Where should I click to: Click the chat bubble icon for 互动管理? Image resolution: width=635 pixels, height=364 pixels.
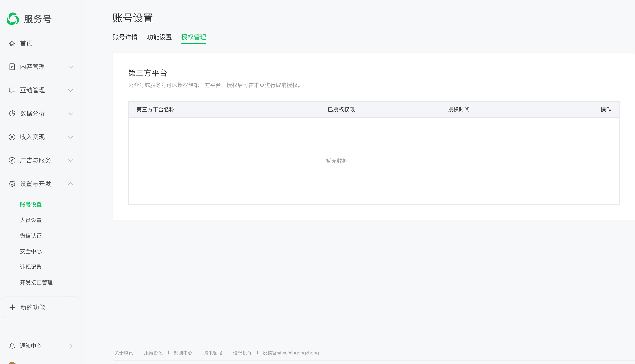pyautogui.click(x=12, y=90)
